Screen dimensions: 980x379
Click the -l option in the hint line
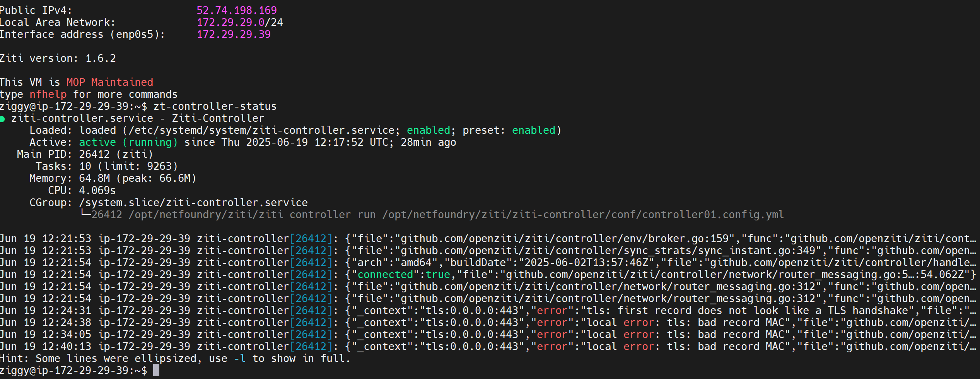tap(240, 359)
